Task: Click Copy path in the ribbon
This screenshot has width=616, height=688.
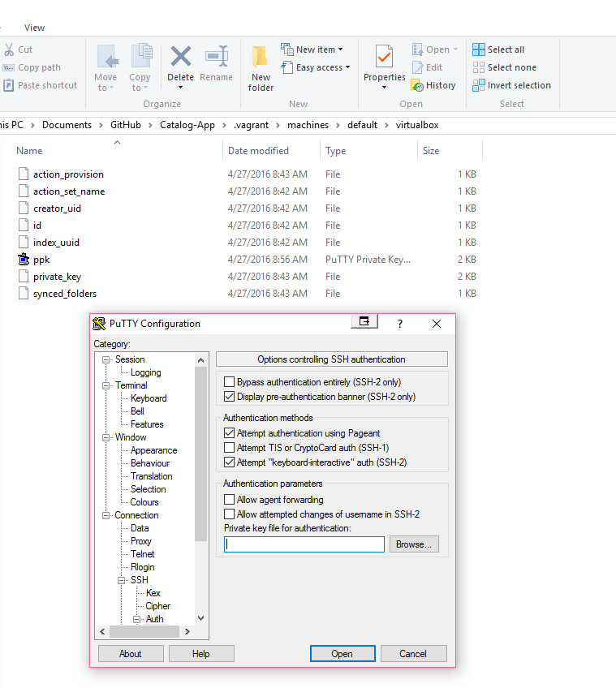Action: 32,67
